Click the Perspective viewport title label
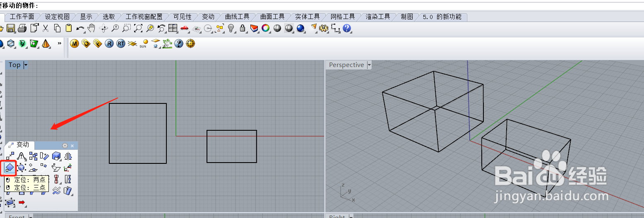Screen dimensions: 644x218 346,65
